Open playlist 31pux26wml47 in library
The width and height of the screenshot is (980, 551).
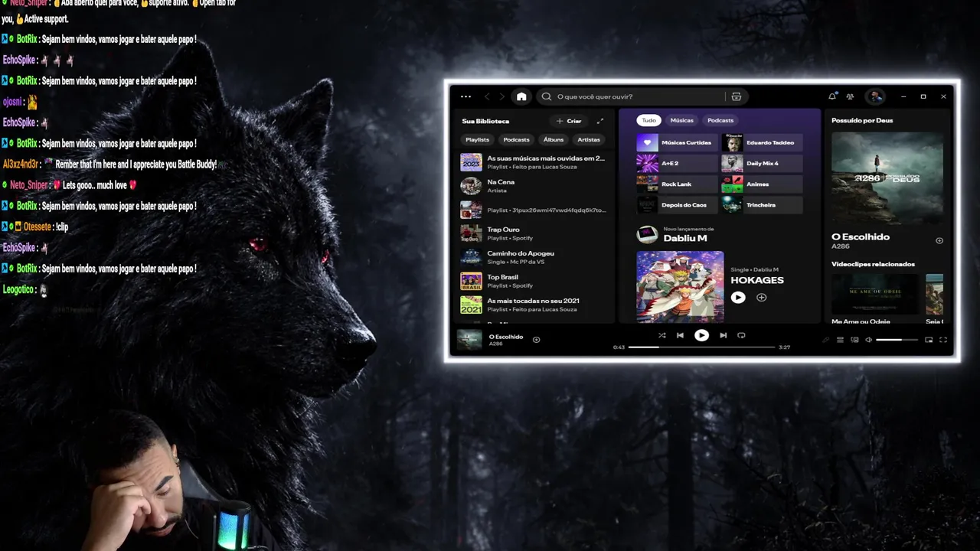pos(534,209)
